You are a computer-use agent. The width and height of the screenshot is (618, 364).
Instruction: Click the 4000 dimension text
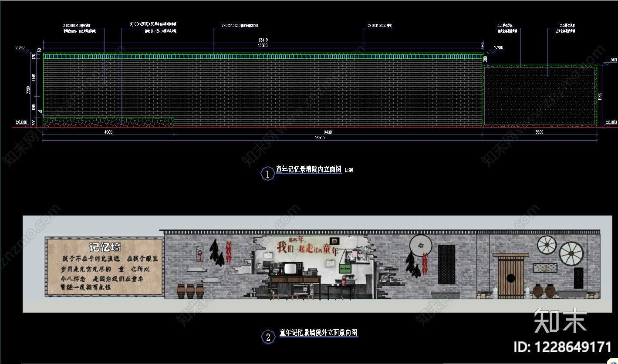pyautogui.click(x=108, y=132)
